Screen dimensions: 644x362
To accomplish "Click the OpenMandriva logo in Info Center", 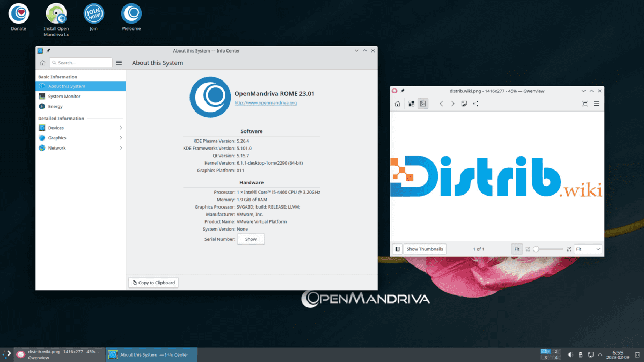I will (210, 97).
